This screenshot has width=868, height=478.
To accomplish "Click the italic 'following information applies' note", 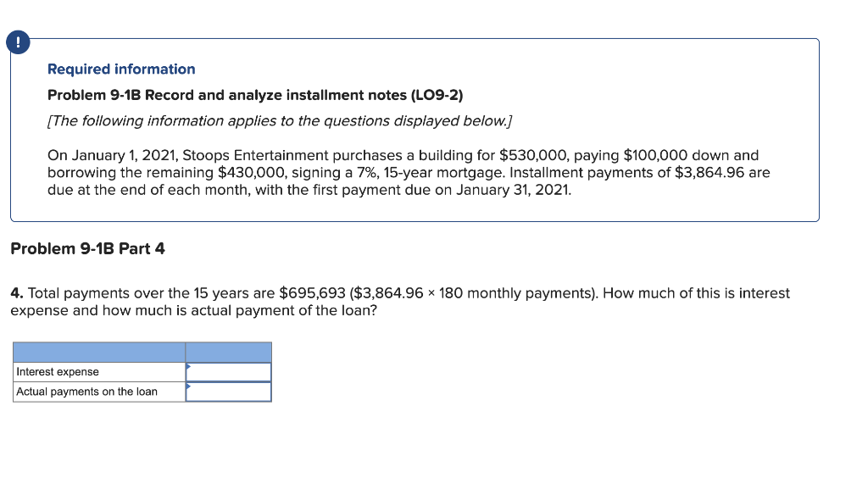I will tap(280, 120).
